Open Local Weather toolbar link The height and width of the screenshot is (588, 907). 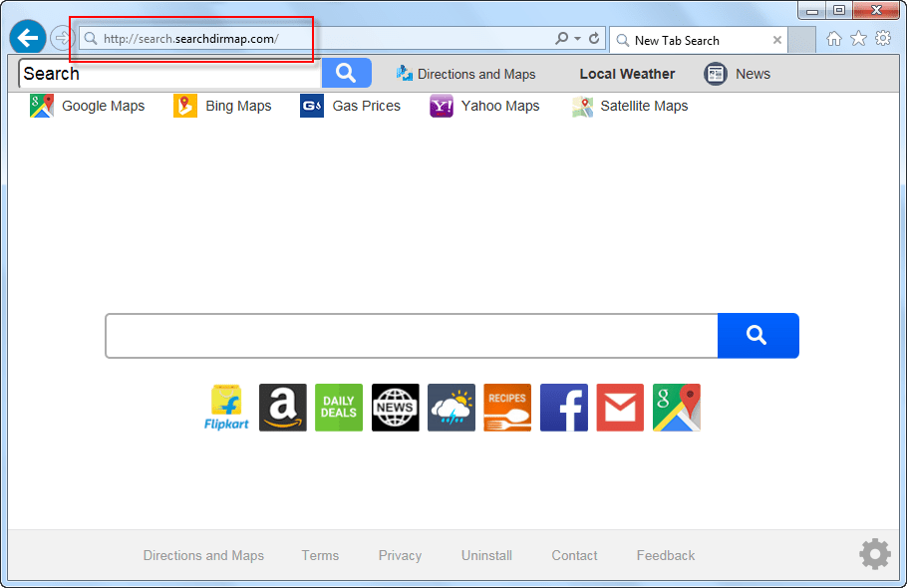coord(627,74)
